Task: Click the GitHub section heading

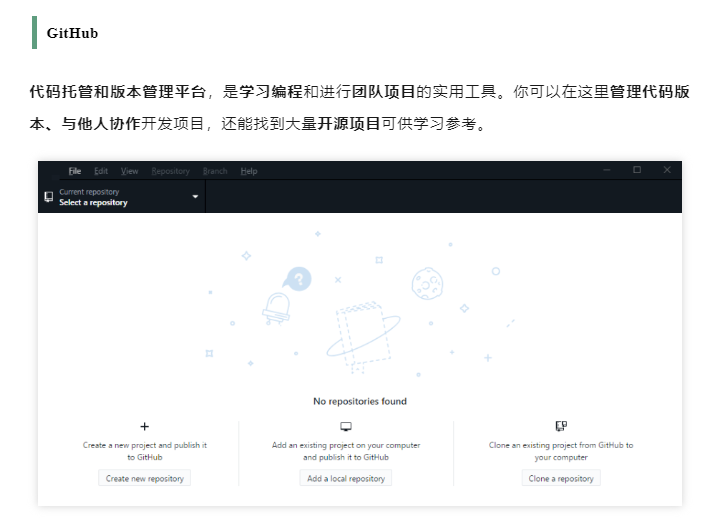Action: pyautogui.click(x=72, y=33)
